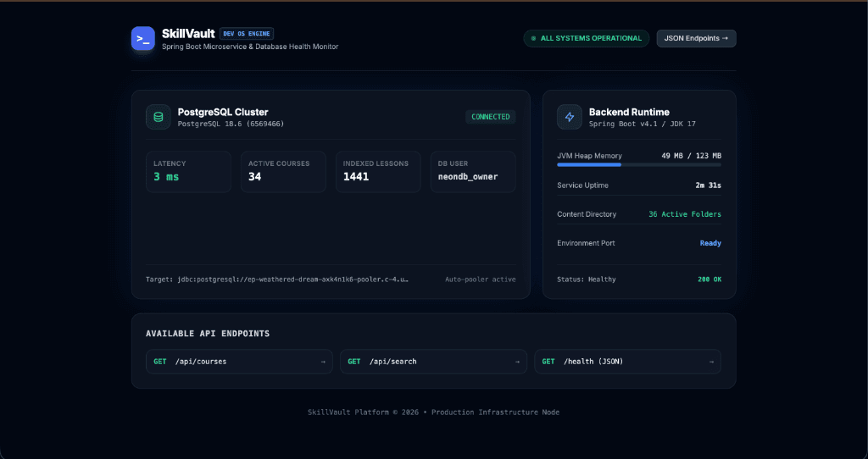This screenshot has width=868, height=459.
Task: Click the Content Directory label
Action: (x=587, y=214)
